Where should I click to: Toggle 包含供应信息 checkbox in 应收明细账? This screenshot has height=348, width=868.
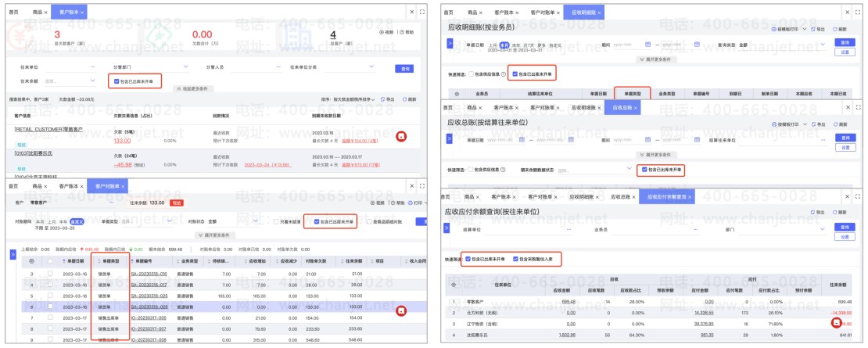[471, 74]
